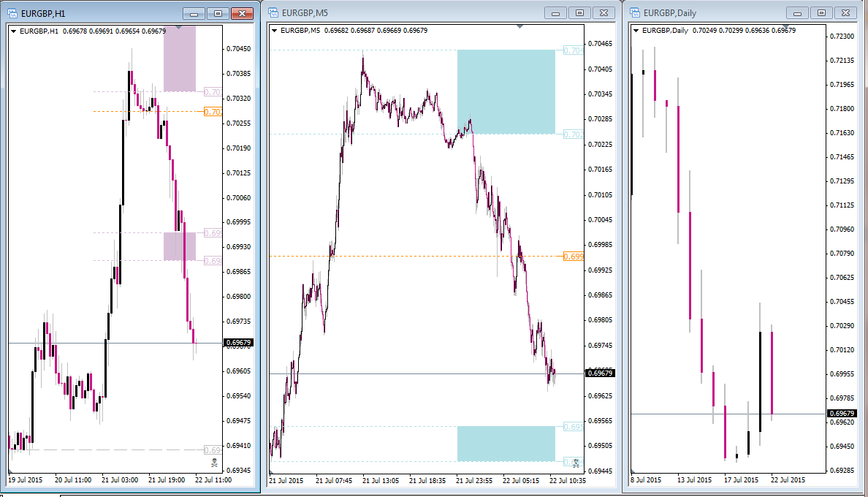Select the orange 0.699 level label in M5
Screen dimensions: 868x497
point(574,257)
